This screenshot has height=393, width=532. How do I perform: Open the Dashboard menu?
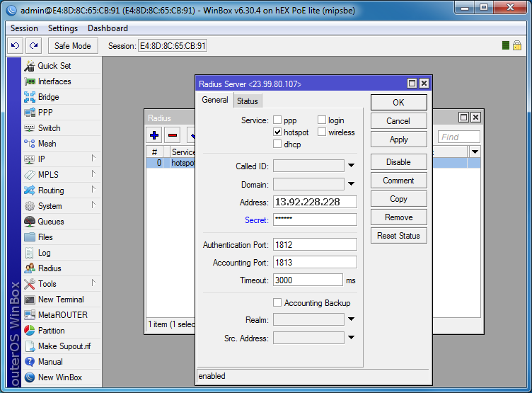pyautogui.click(x=108, y=28)
